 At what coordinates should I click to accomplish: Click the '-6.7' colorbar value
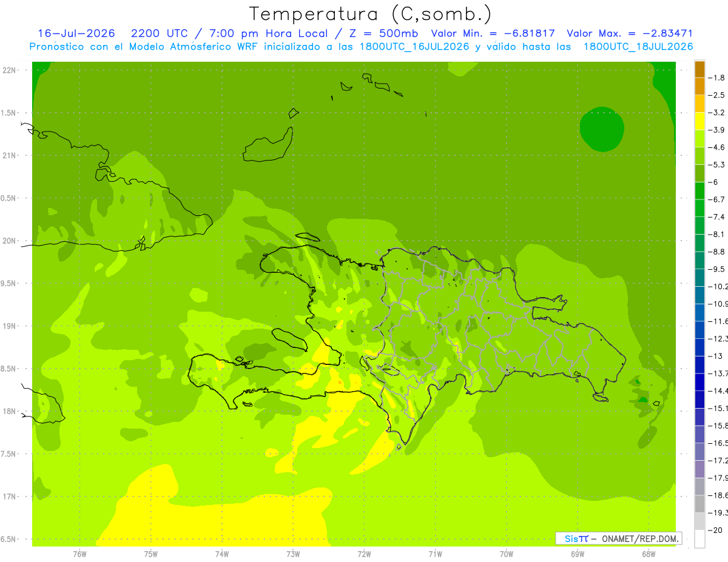(x=717, y=199)
